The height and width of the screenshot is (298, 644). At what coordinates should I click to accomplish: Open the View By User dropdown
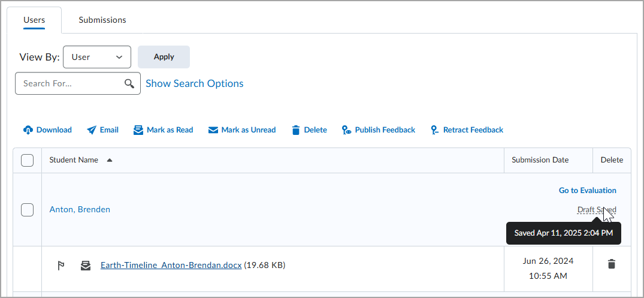[x=97, y=57]
